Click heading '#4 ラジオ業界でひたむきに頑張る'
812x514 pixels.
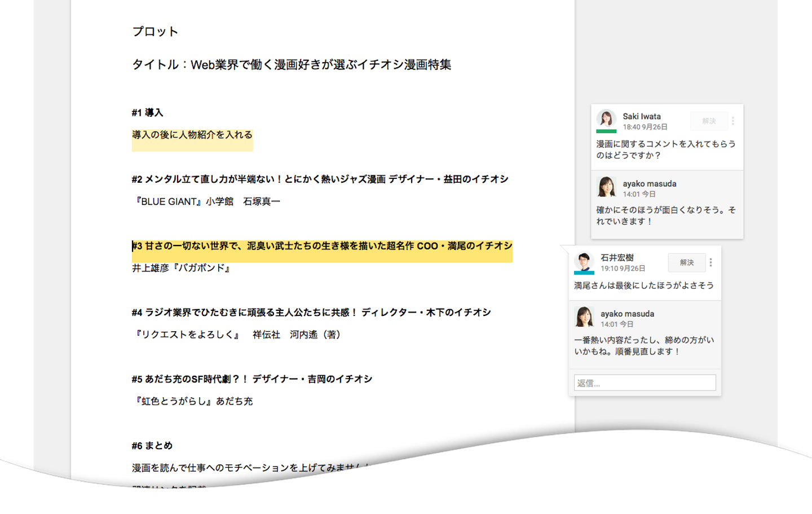coord(311,313)
